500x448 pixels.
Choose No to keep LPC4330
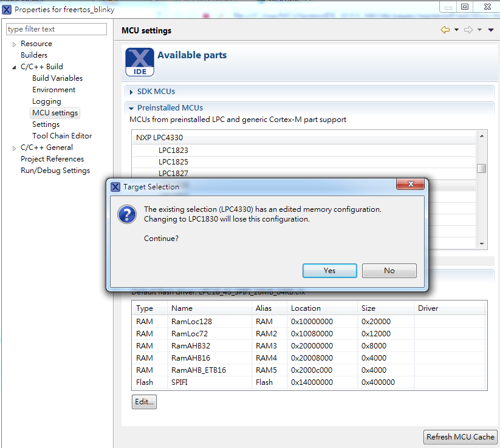pyautogui.click(x=389, y=271)
